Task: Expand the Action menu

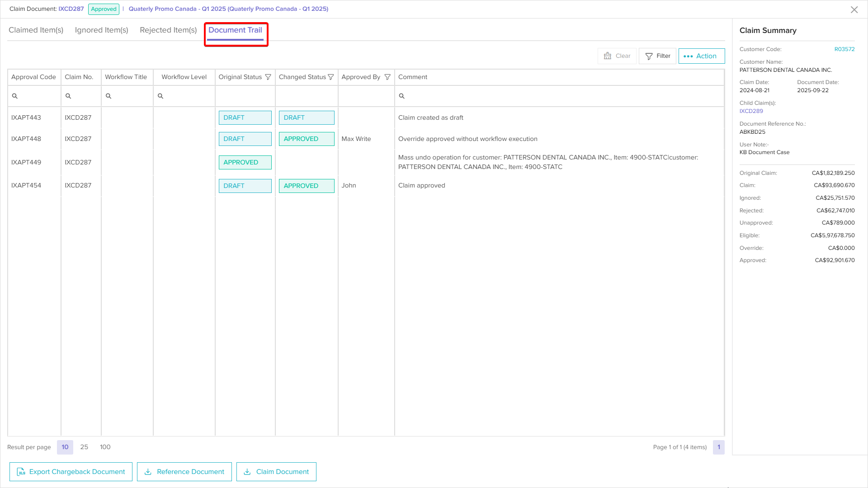Action: pyautogui.click(x=701, y=56)
